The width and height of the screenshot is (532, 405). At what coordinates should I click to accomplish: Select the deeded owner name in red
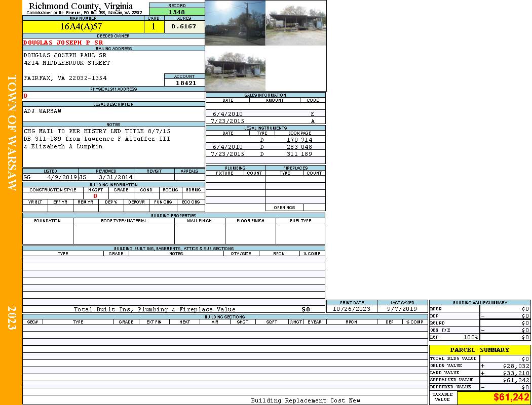[x=63, y=43]
